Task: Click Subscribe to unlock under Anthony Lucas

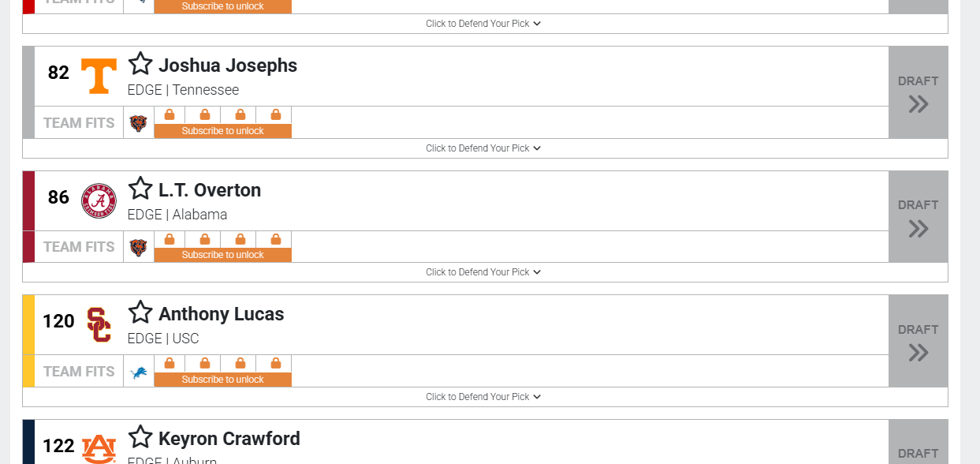Action: click(222, 380)
